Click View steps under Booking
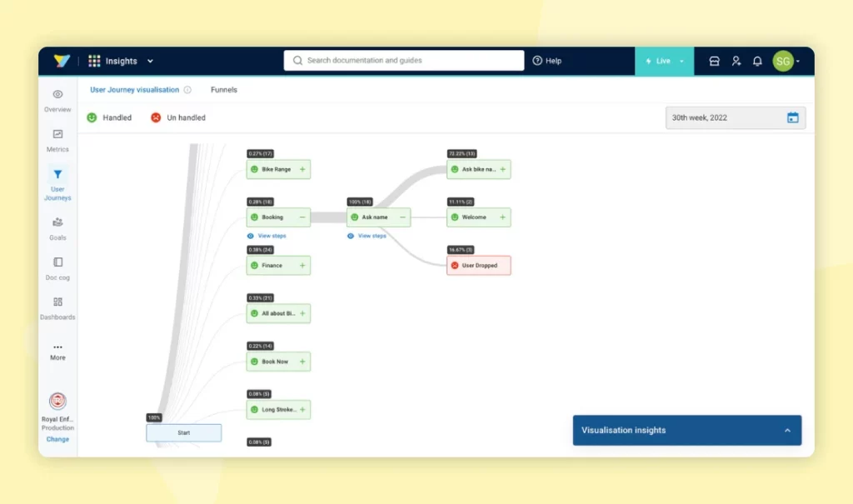The image size is (853, 504). point(272,236)
